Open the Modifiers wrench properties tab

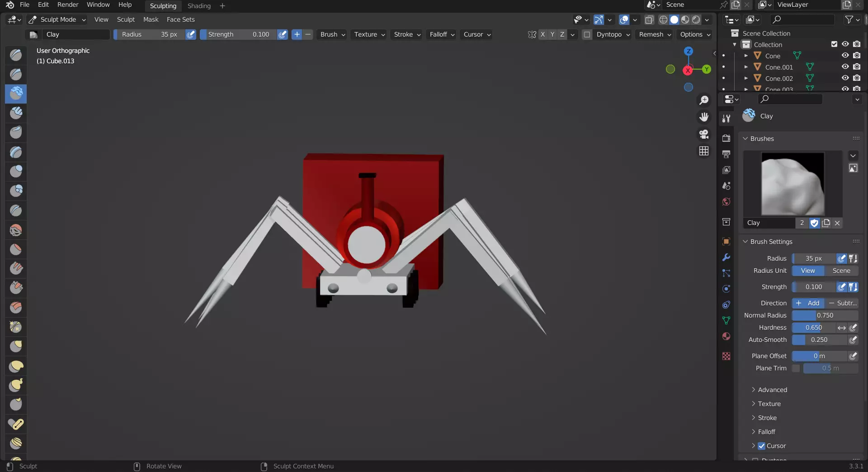pyautogui.click(x=726, y=257)
